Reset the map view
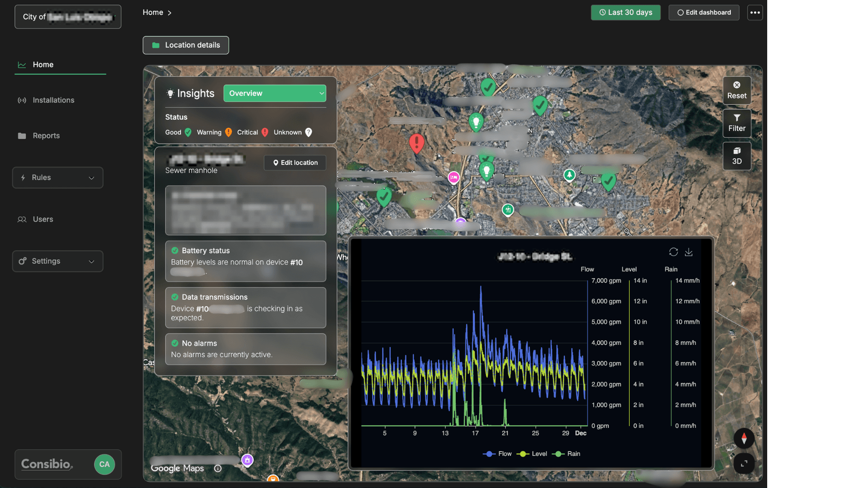Image resolution: width=868 pixels, height=488 pixels. click(x=736, y=90)
